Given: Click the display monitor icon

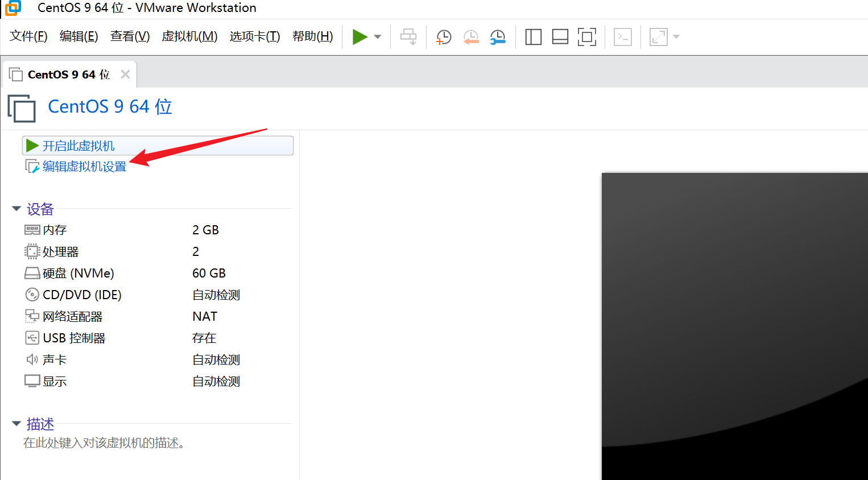Looking at the screenshot, I should pos(32,381).
